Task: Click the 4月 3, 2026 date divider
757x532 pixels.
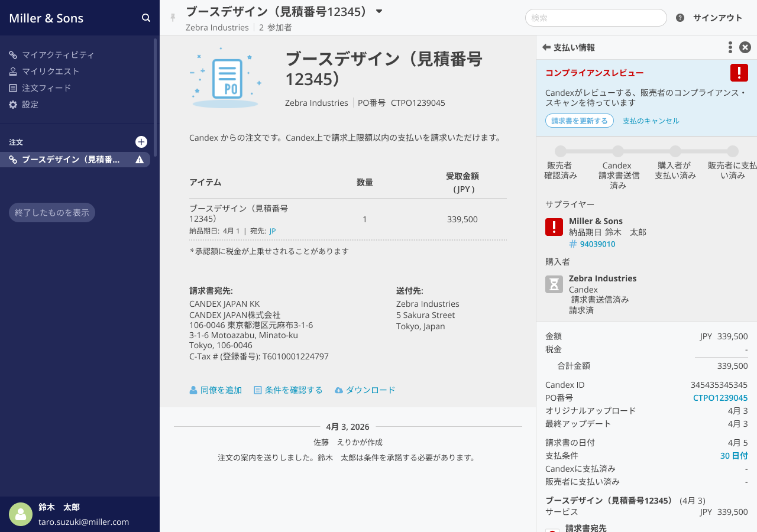Action: click(x=348, y=427)
